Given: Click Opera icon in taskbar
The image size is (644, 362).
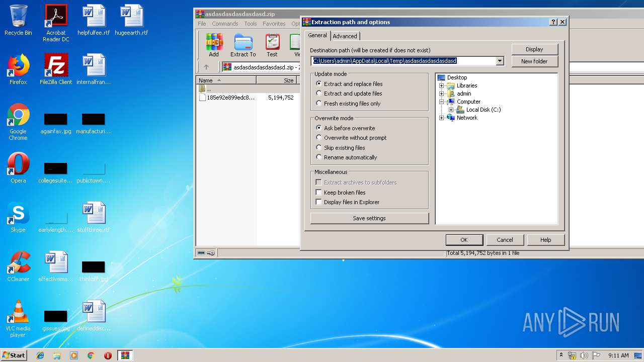Looking at the screenshot, I should click(x=108, y=355).
